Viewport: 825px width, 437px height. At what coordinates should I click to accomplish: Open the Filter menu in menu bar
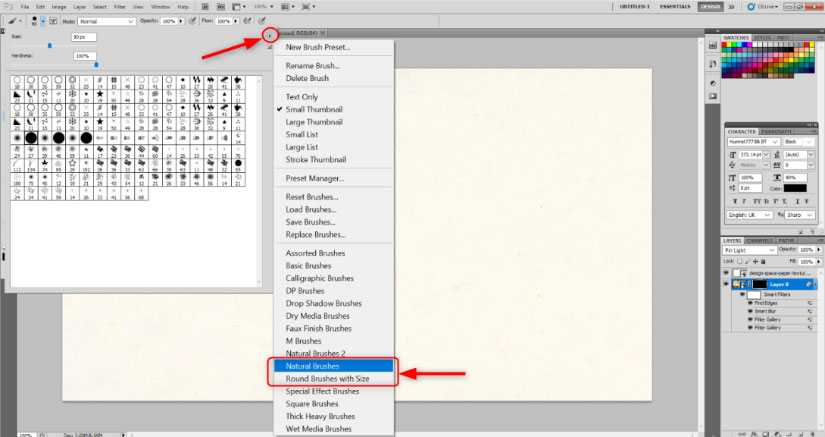tap(120, 7)
